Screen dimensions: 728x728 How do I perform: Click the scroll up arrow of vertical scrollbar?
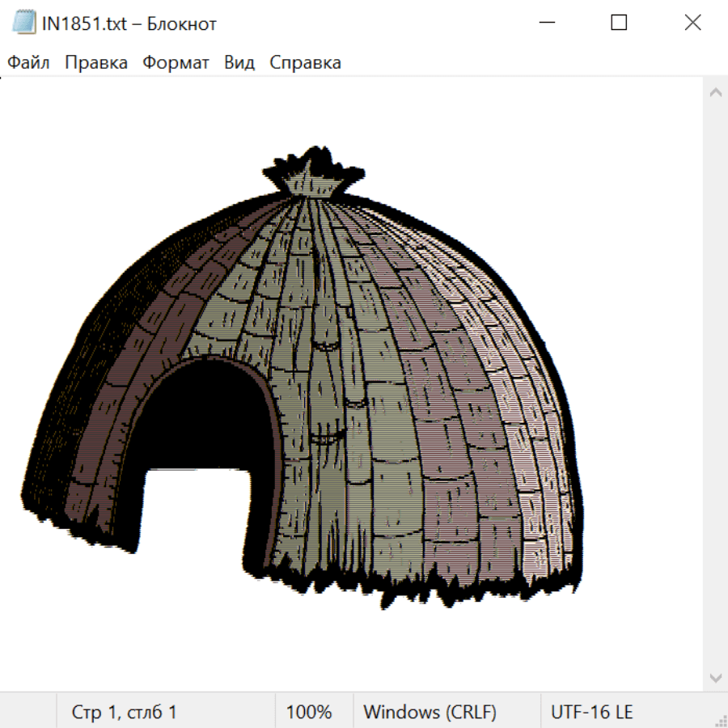click(x=715, y=93)
